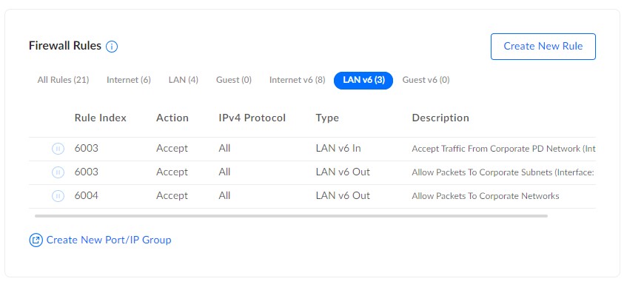Viewport: 644px width, 290px height.
Task: Open the Accept Traffic From Corporate PD Network rule
Action: tap(312, 149)
